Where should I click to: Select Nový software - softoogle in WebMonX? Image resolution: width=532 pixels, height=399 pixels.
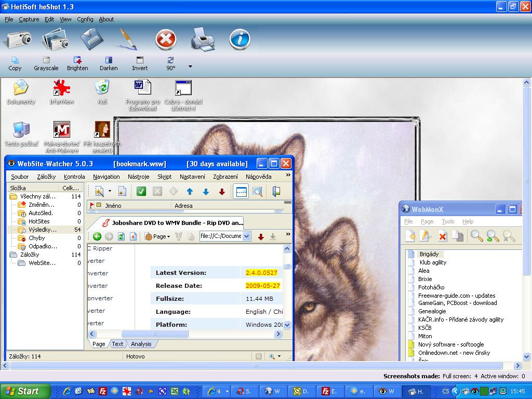451,344
